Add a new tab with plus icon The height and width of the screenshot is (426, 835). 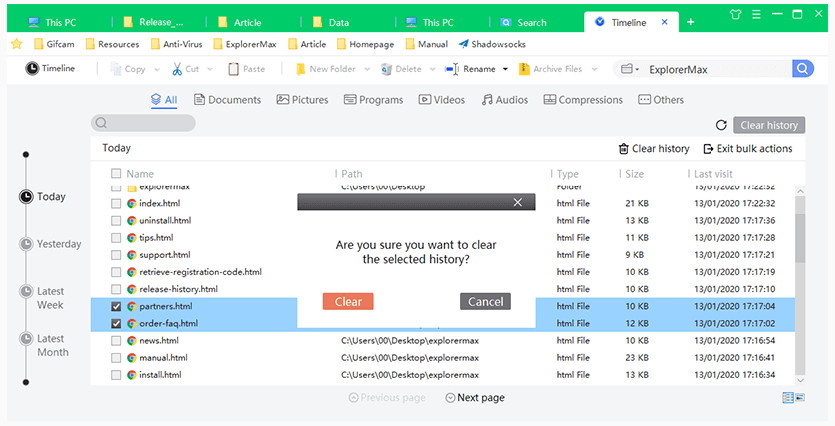click(x=691, y=22)
